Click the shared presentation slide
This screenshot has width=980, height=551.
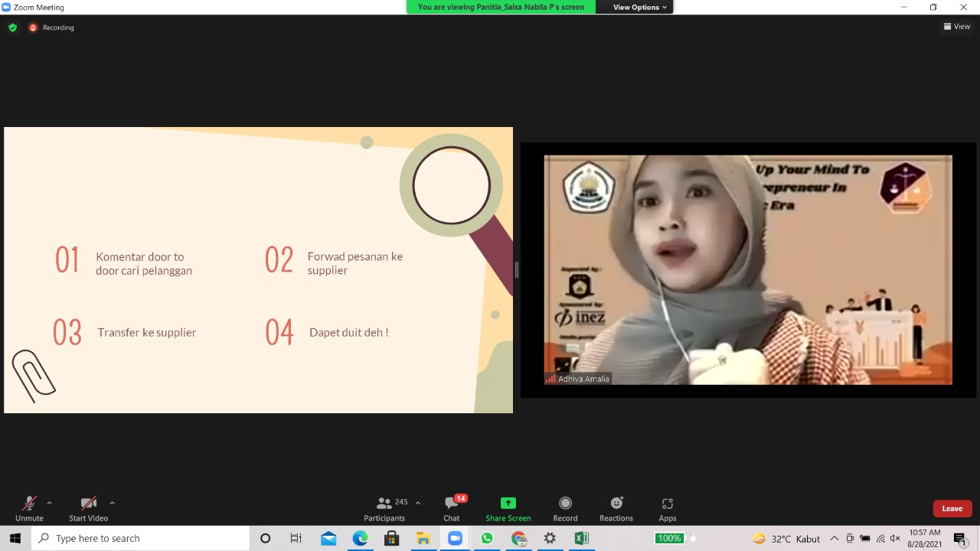[x=258, y=270]
